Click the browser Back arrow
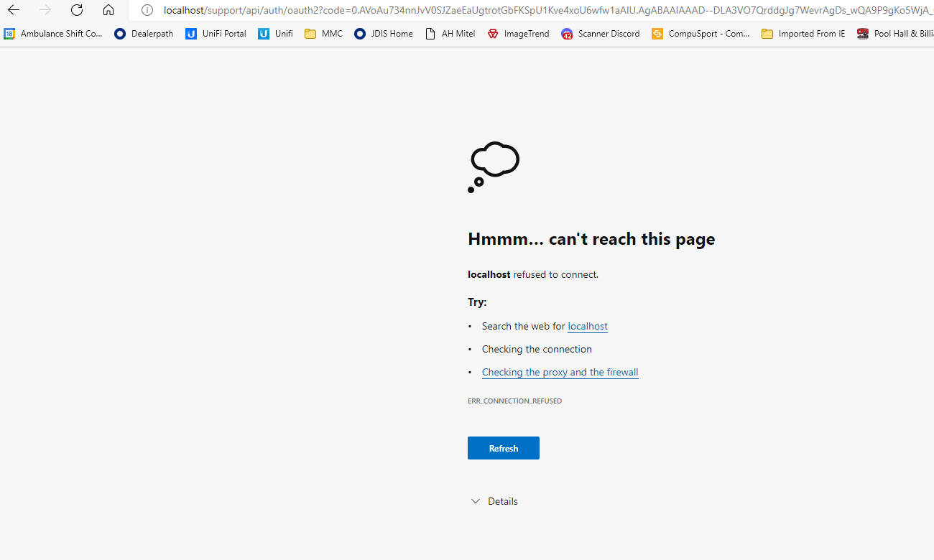This screenshot has width=934, height=560. pyautogui.click(x=14, y=10)
